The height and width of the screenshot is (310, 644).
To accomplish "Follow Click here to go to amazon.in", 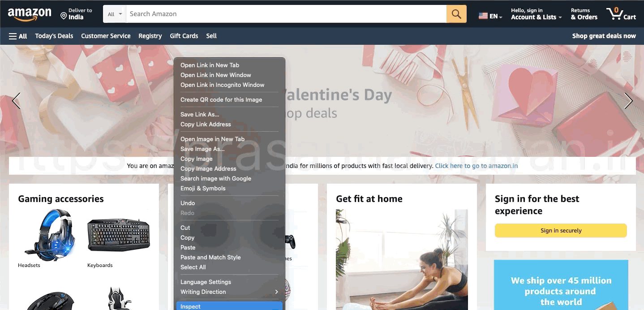I will (477, 166).
